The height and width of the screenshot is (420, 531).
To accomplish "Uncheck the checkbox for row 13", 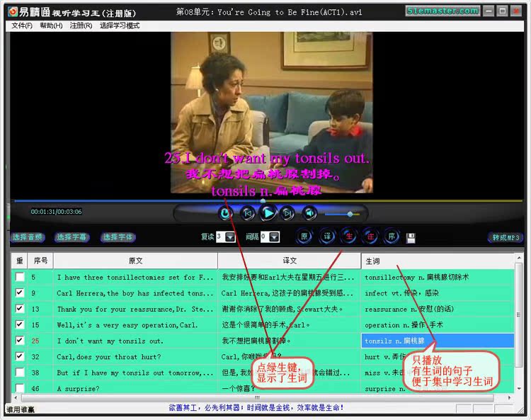I will (x=20, y=309).
